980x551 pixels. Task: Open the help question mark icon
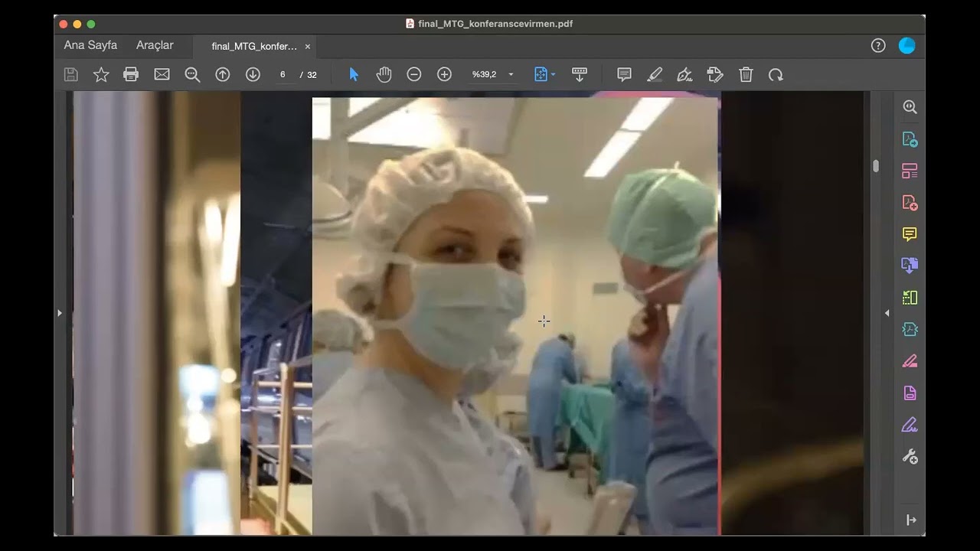pos(878,45)
